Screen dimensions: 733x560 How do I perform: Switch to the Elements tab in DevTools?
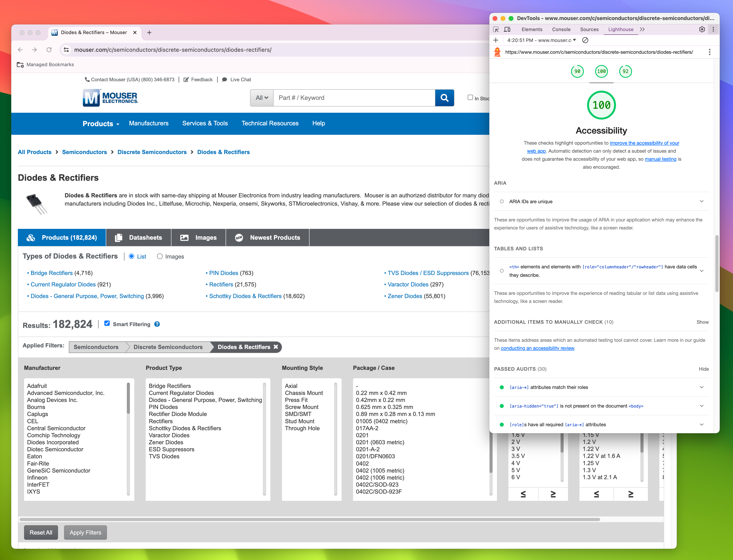click(x=532, y=29)
